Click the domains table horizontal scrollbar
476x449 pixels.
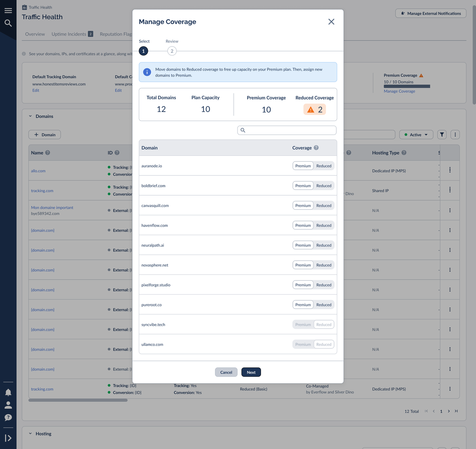tap(78, 400)
